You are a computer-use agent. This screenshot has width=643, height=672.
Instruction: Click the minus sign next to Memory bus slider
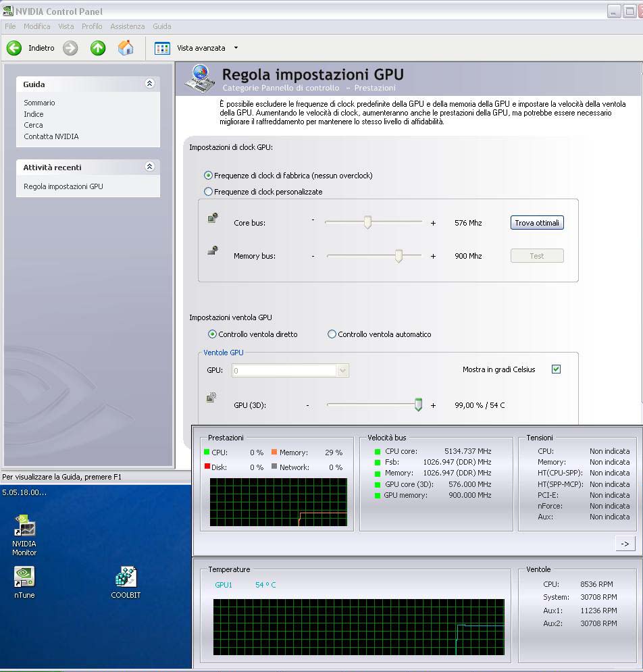point(313,256)
